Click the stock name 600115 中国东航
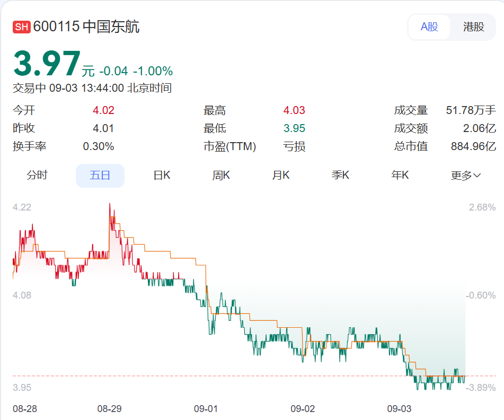Viewport: 504px width, 420px height. pos(86,27)
